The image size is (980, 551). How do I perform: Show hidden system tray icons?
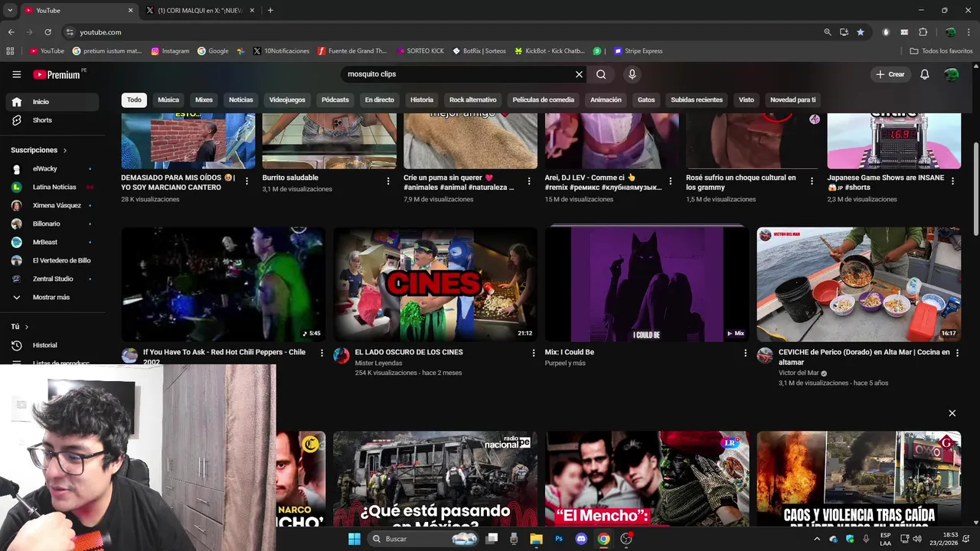tap(816, 539)
